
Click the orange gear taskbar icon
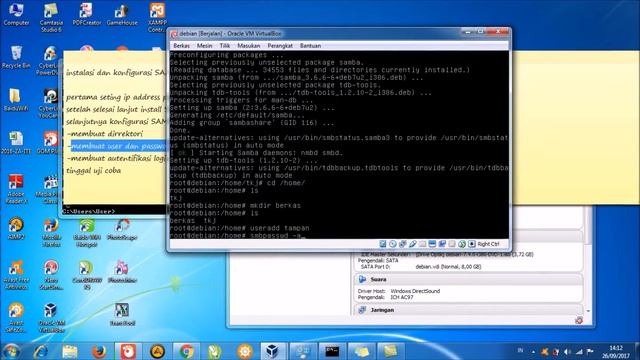[245, 351]
